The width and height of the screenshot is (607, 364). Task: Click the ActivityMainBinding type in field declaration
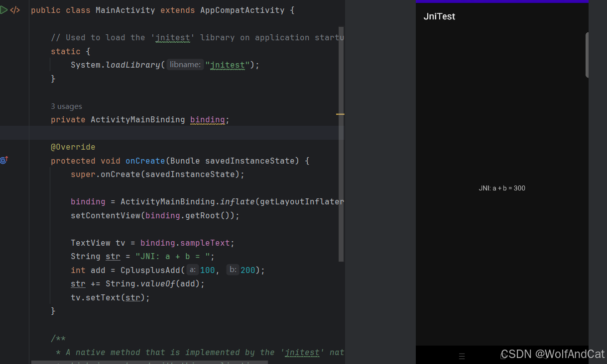tap(137, 119)
